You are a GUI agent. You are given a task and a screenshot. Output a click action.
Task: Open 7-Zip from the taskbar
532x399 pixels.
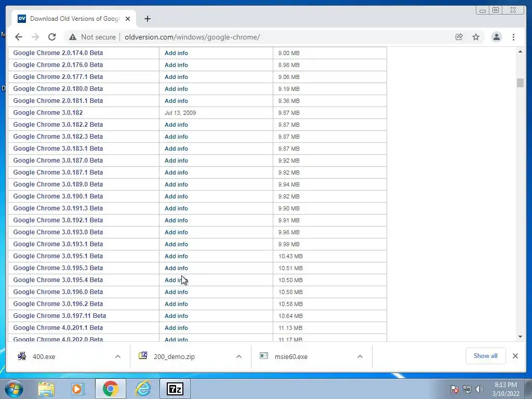[175, 389]
